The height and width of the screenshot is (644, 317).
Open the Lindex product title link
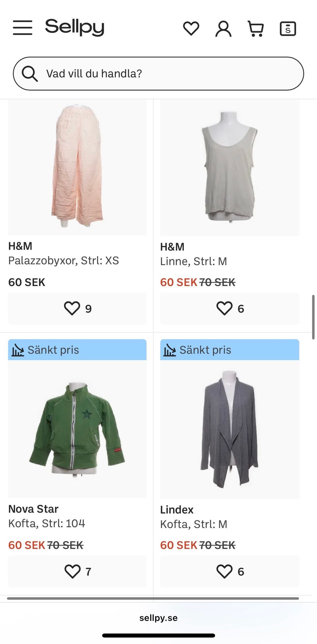point(177,509)
